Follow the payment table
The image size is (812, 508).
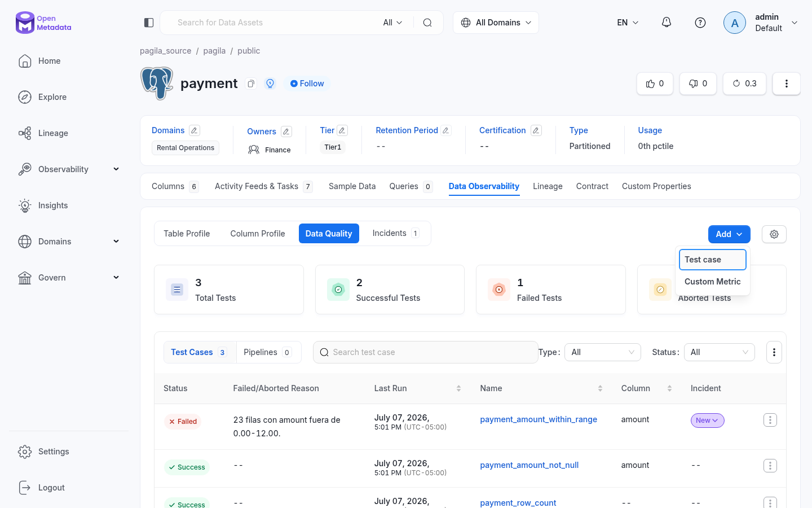click(307, 84)
